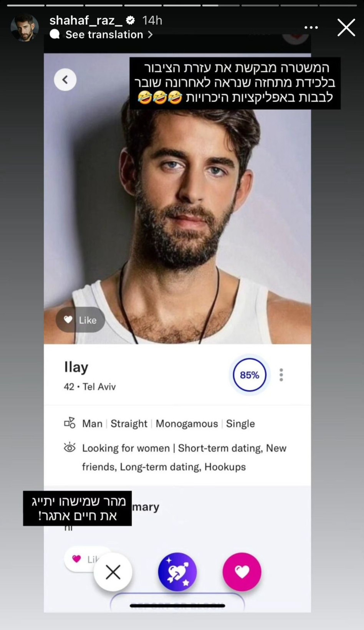Open shahaf_raz_ profile picture
The image size is (364, 630).
tap(25, 28)
